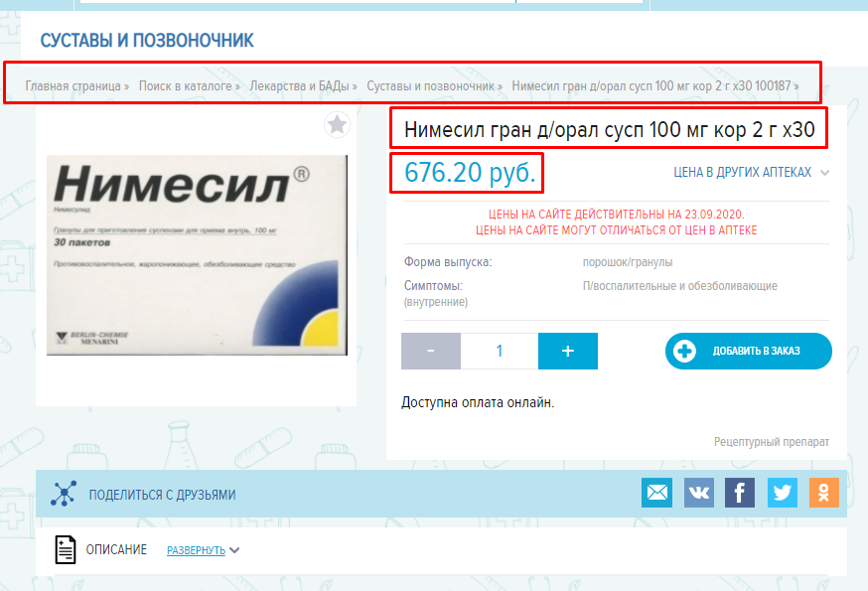Click 'П/воспалительные и обезболивающие' symptom value
868x591 pixels.
click(x=679, y=286)
